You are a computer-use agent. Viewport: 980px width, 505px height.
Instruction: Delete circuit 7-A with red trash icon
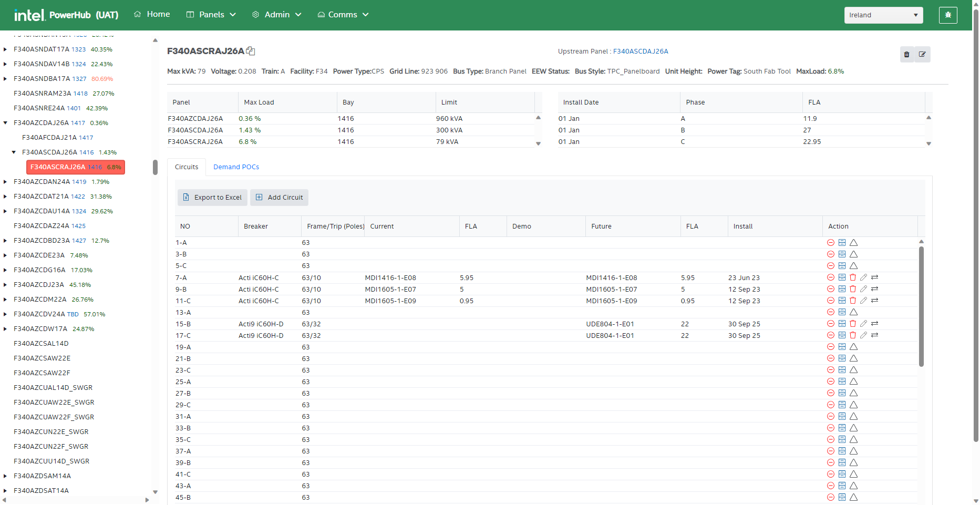[x=853, y=277]
